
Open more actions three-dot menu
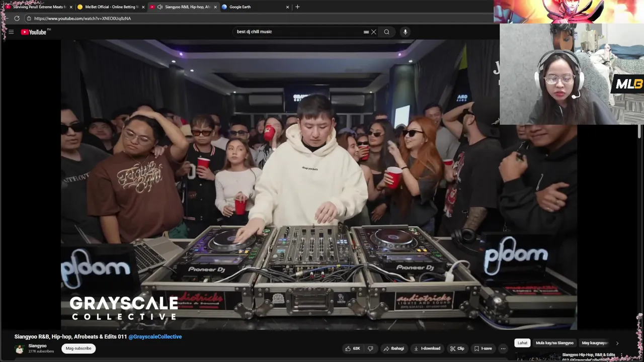pyautogui.click(x=503, y=348)
